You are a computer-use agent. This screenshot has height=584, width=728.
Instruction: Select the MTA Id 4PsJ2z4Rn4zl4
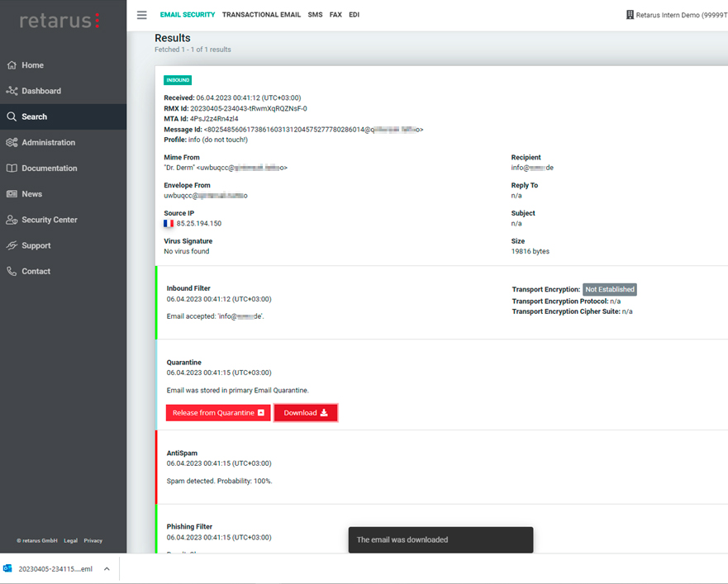pyautogui.click(x=214, y=119)
